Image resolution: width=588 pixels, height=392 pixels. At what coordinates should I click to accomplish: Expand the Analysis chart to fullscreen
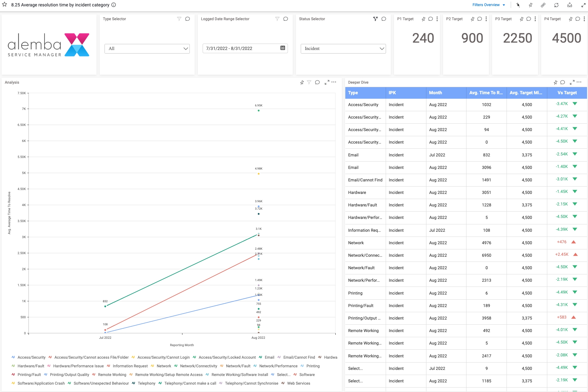[x=327, y=82]
